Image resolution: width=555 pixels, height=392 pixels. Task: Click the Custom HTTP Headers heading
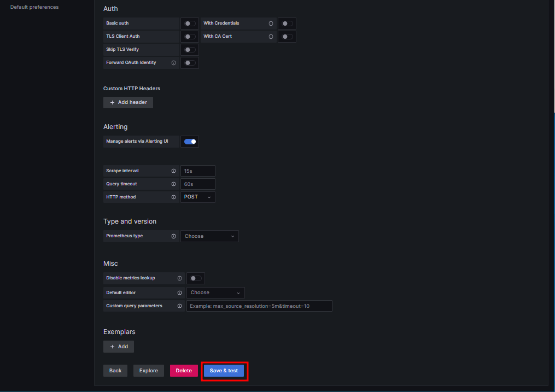132,89
